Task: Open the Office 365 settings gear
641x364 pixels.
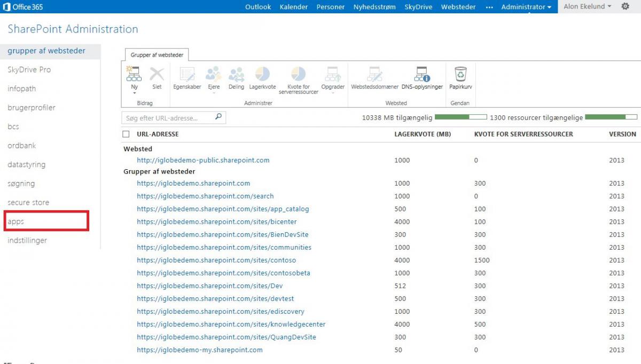Action: 624,6
